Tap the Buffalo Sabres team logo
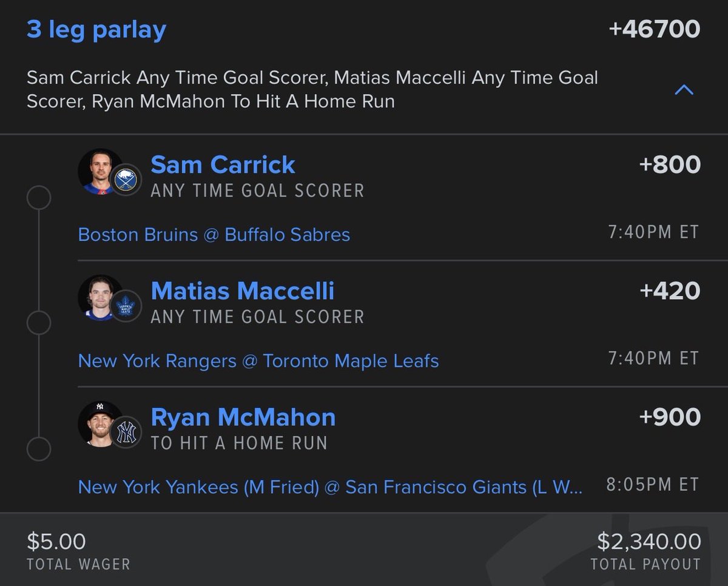The height and width of the screenshot is (586, 728). click(x=127, y=180)
